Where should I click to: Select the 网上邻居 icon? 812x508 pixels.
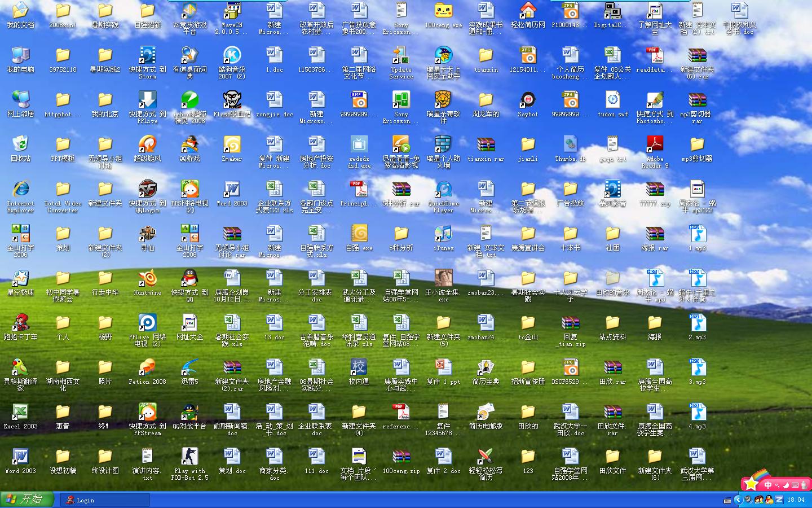[20, 104]
